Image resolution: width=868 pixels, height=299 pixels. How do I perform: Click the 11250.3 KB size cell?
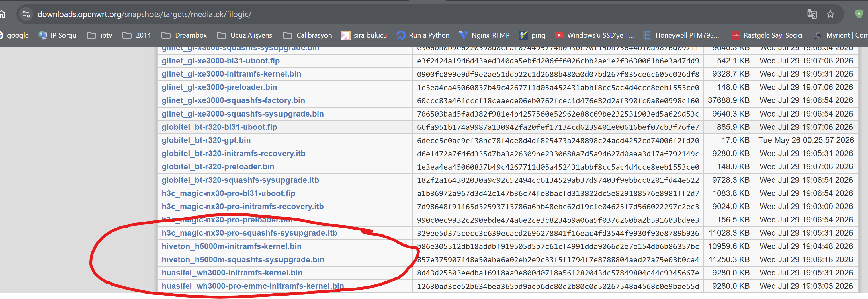(x=729, y=259)
